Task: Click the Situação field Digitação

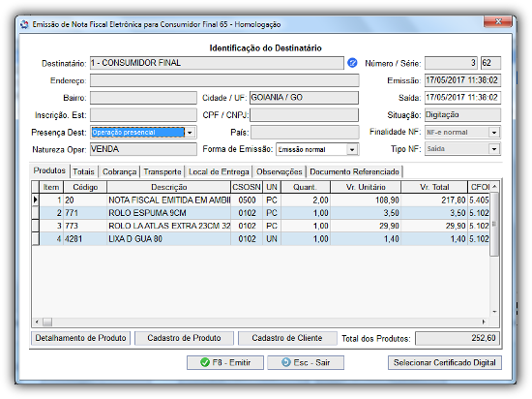Action: click(462, 115)
